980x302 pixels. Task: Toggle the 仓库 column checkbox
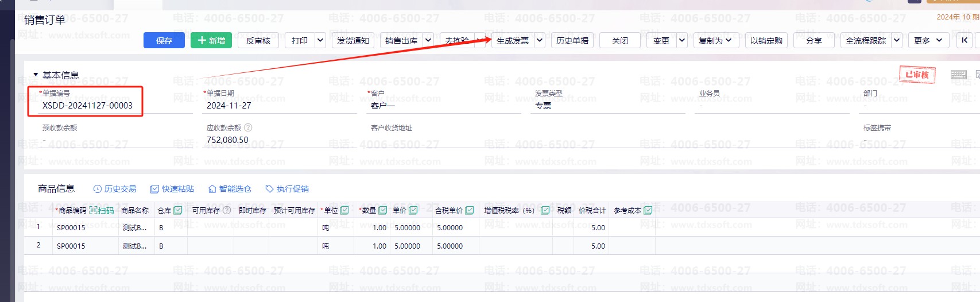(178, 211)
